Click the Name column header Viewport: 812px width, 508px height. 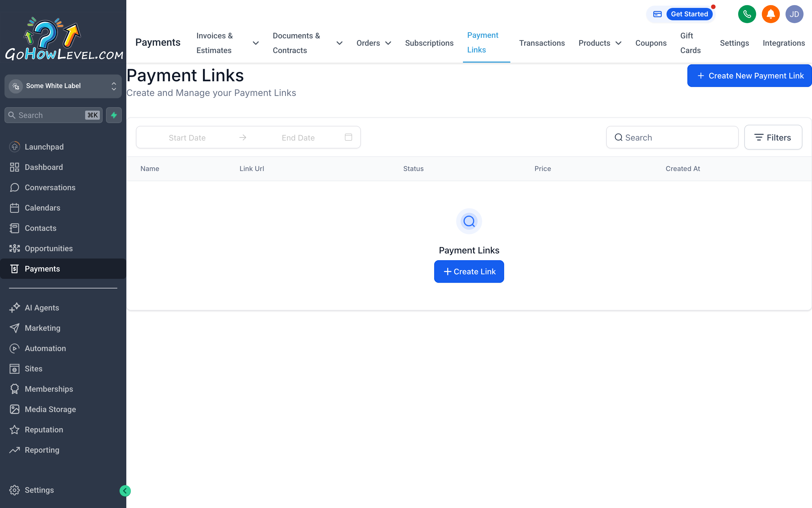(x=150, y=169)
